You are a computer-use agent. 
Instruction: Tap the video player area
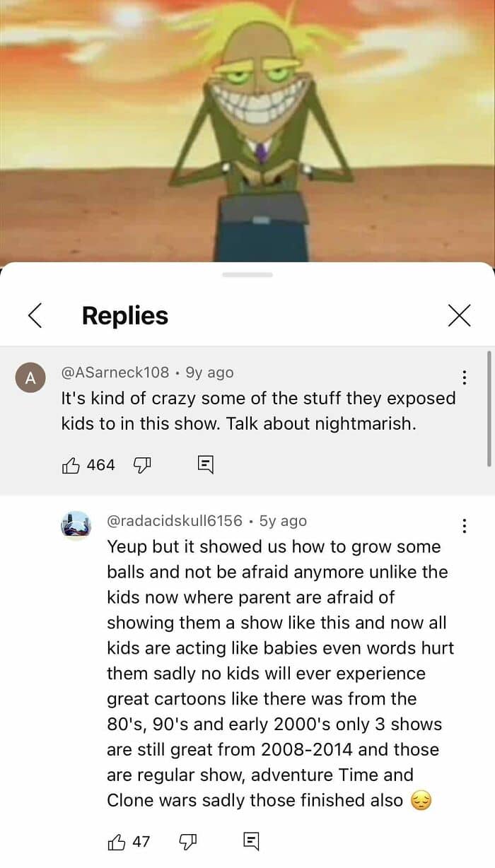click(248, 131)
